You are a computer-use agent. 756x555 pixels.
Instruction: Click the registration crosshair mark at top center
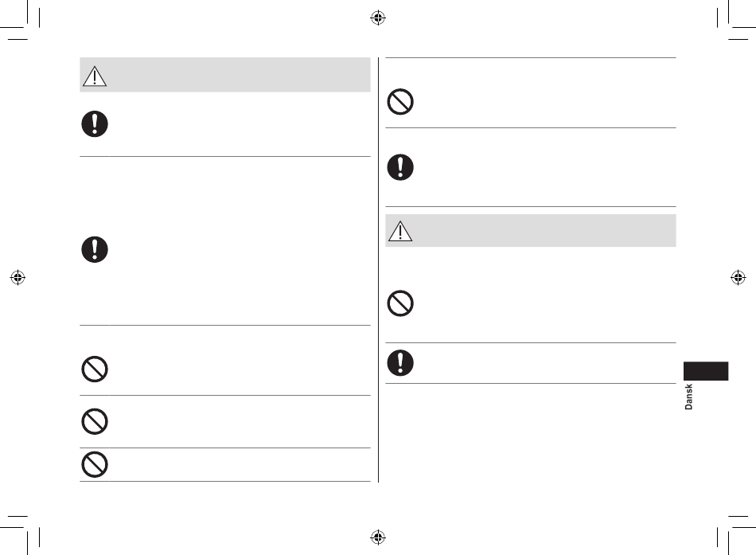coord(378,18)
